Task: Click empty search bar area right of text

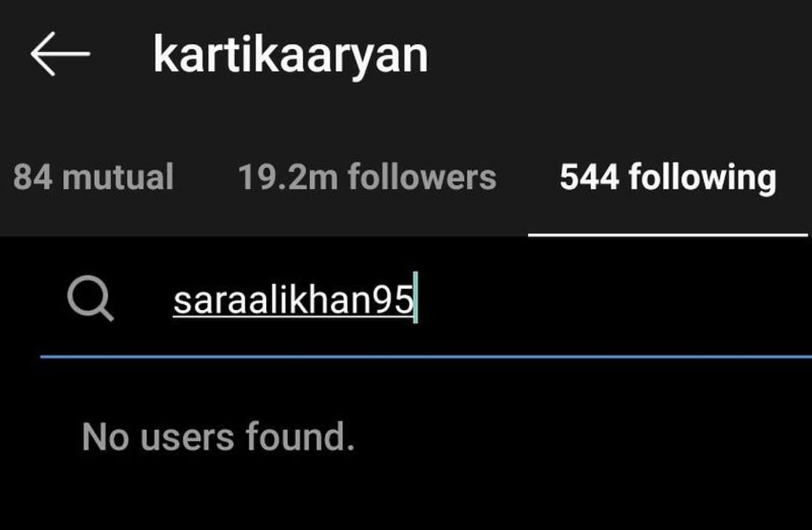Action: pos(609,300)
